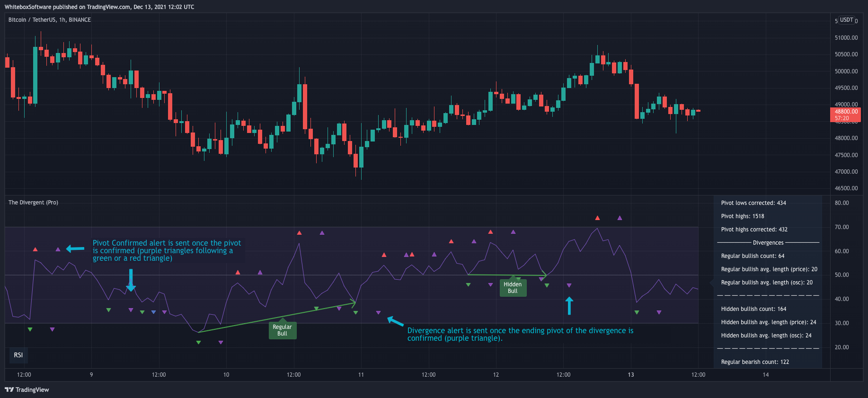Select the Bitcoin / TetherUS symbol title
The width and height of the screenshot is (868, 398).
[49, 20]
